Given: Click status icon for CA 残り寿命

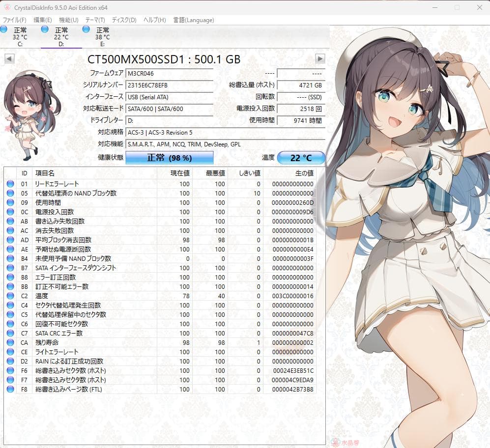Looking at the screenshot, I should click(10, 342).
